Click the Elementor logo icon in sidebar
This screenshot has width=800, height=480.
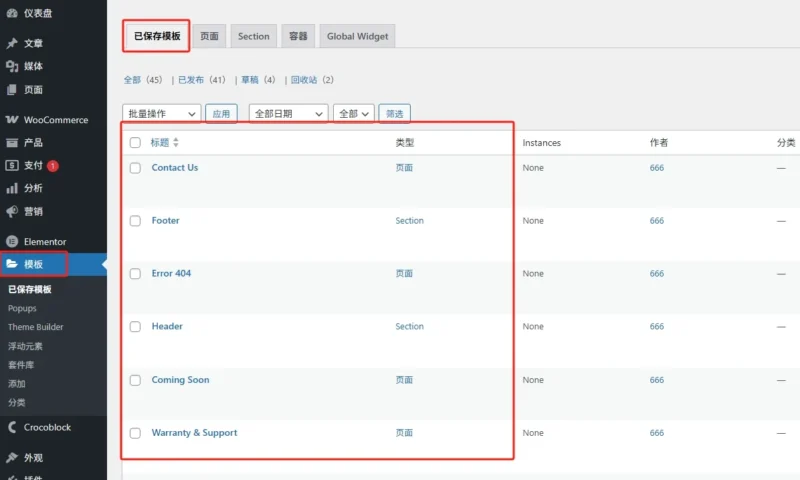(x=12, y=241)
